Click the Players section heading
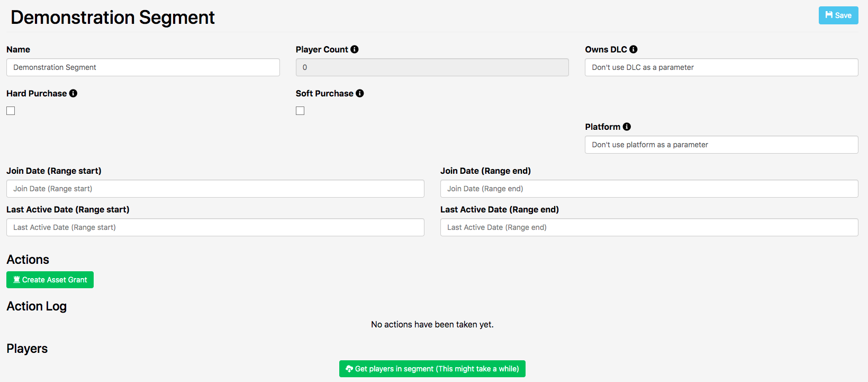868x382 pixels. 27,349
